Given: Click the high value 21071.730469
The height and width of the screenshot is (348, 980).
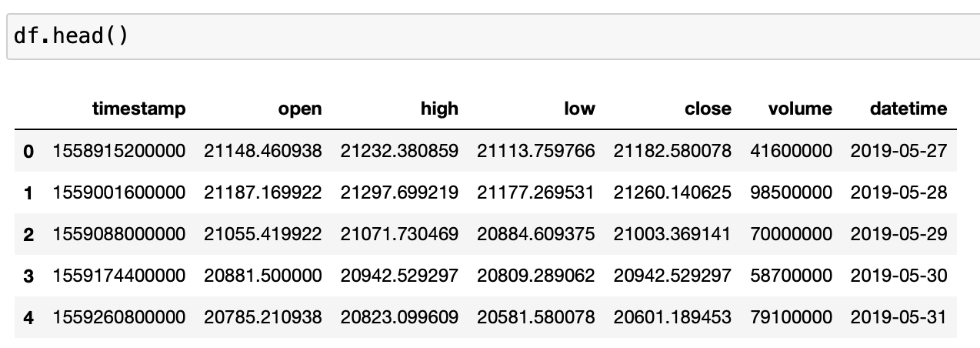Looking at the screenshot, I should [x=399, y=234].
